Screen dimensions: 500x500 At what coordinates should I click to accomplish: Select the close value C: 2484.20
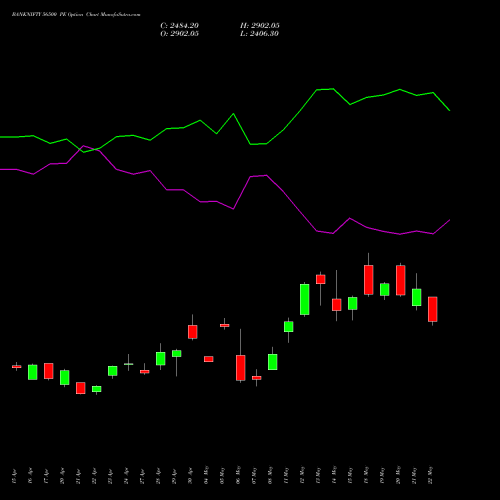(x=179, y=26)
